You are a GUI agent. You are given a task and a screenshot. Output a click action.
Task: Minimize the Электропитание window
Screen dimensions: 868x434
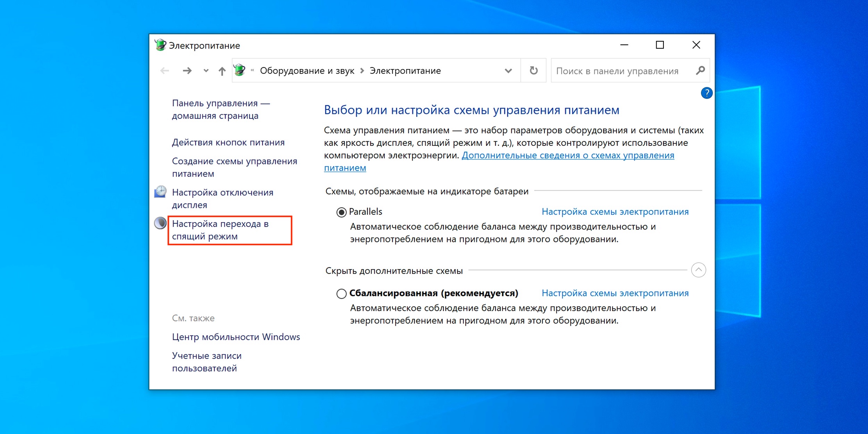coord(624,45)
